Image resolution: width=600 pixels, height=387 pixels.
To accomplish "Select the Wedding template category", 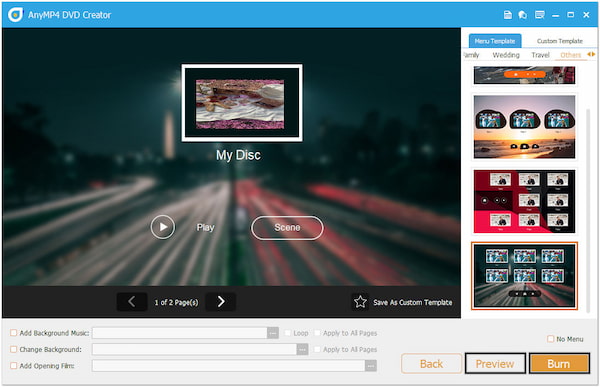I will (506, 55).
